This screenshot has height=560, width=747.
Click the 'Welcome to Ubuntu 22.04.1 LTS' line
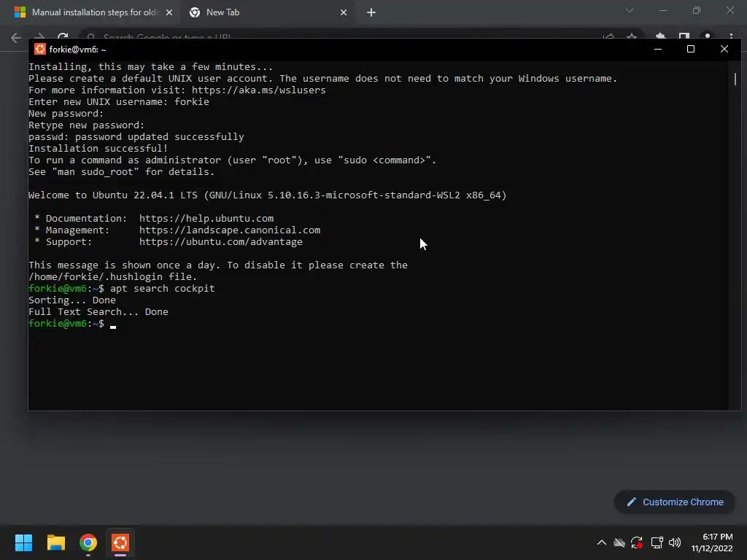pyautogui.click(x=267, y=195)
